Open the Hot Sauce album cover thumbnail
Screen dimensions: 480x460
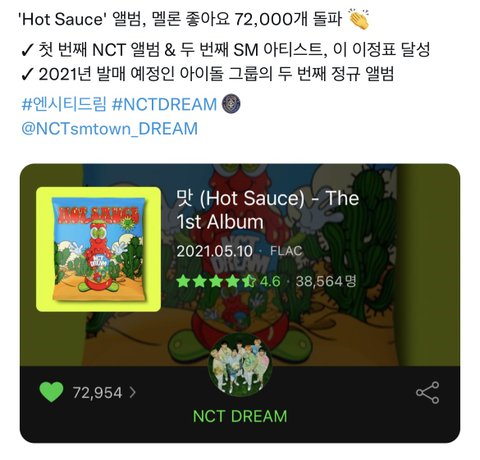coord(98,249)
